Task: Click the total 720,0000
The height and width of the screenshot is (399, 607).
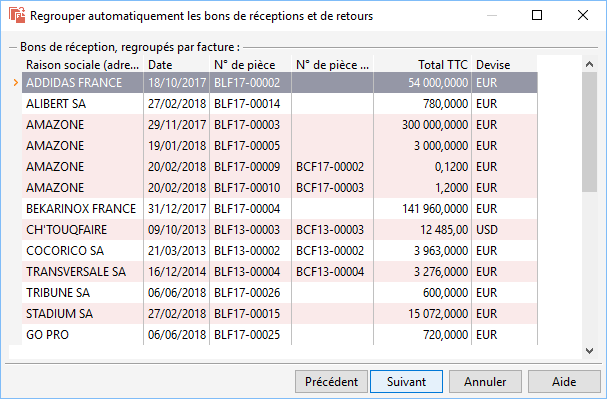Action: tap(445, 334)
